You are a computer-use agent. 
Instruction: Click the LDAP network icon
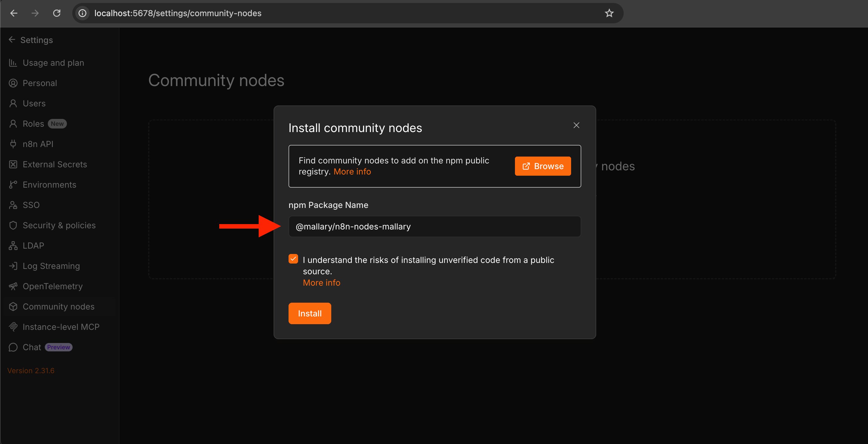[13, 246]
